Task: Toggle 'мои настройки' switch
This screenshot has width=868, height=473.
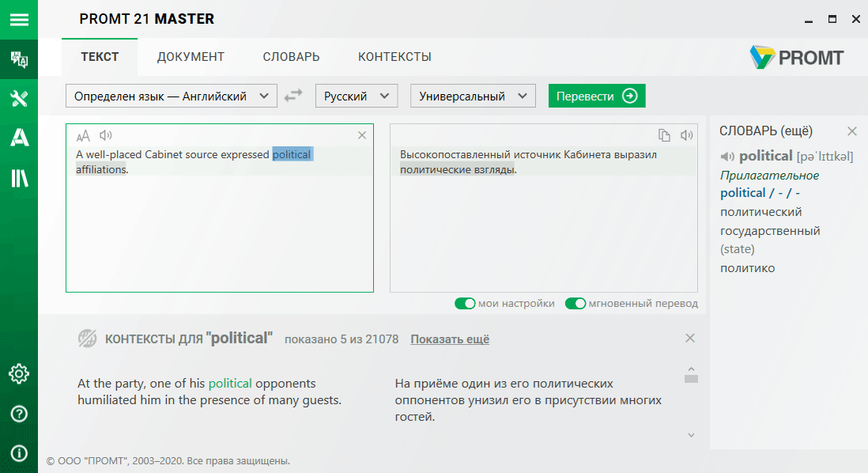Action: pyautogui.click(x=465, y=304)
